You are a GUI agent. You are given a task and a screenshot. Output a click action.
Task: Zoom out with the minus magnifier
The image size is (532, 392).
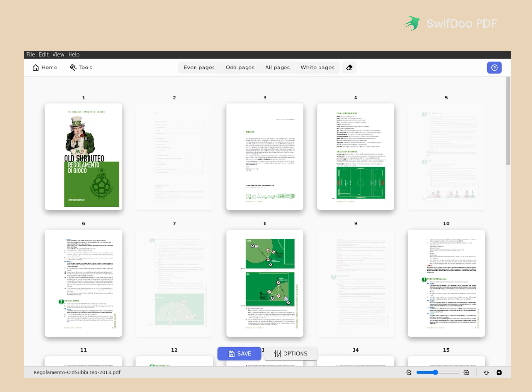pos(409,373)
